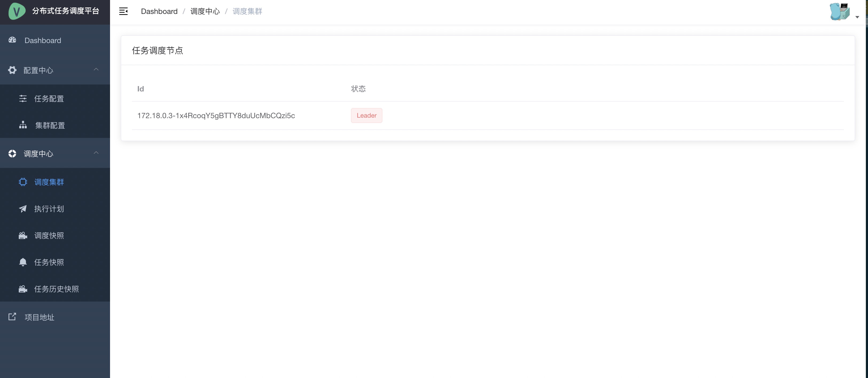Click the bell icon for 任务快照
The height and width of the screenshot is (378, 868).
23,262
